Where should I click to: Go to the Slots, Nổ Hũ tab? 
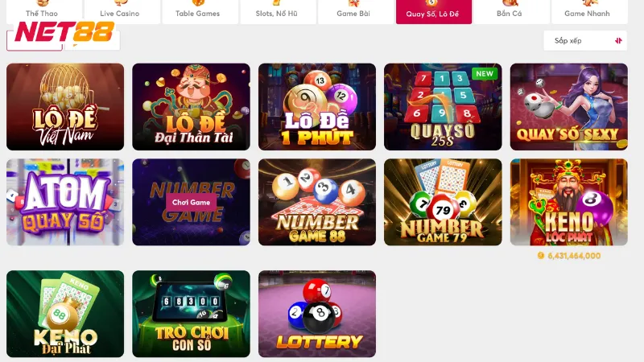click(276, 11)
